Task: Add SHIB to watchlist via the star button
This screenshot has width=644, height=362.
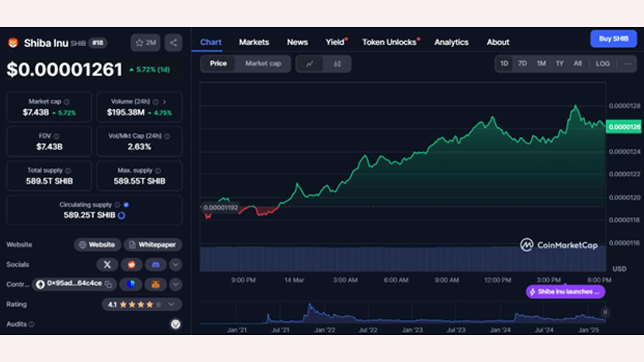Action: pos(145,43)
